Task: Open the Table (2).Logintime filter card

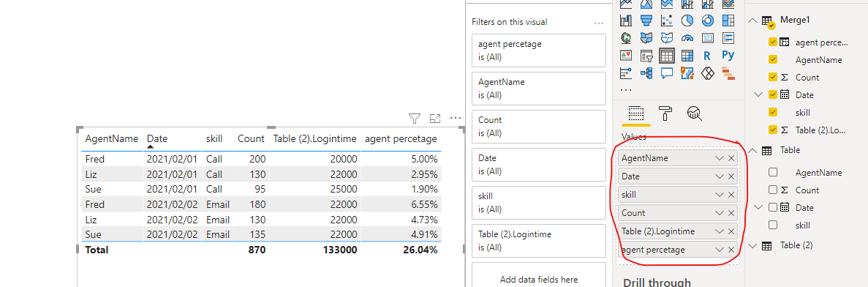Action: pyautogui.click(x=539, y=241)
